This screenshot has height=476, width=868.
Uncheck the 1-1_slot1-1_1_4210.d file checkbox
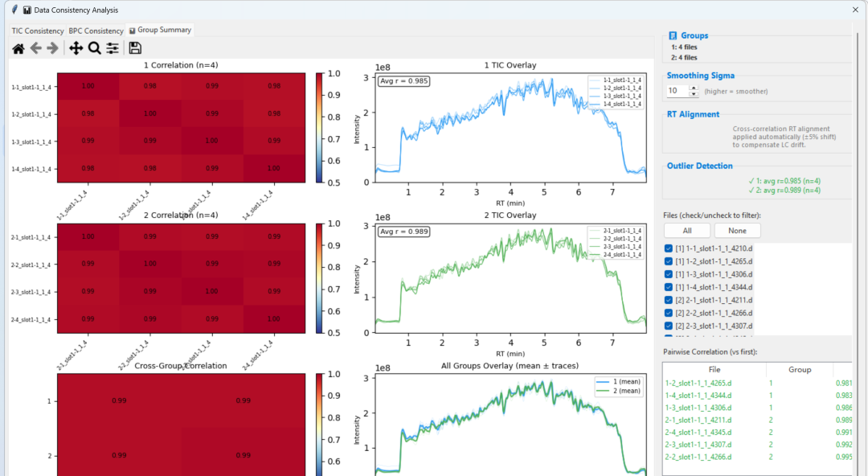click(x=668, y=248)
